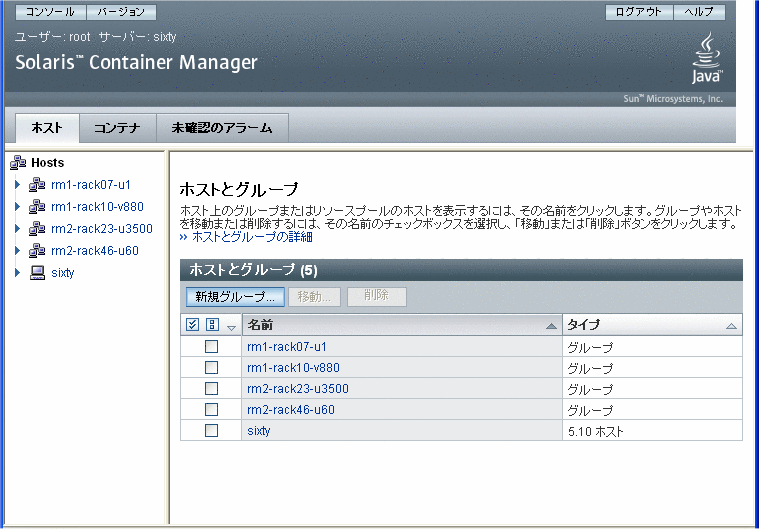Switch to the ホスト tab
The image size is (759, 529).
coord(47,128)
